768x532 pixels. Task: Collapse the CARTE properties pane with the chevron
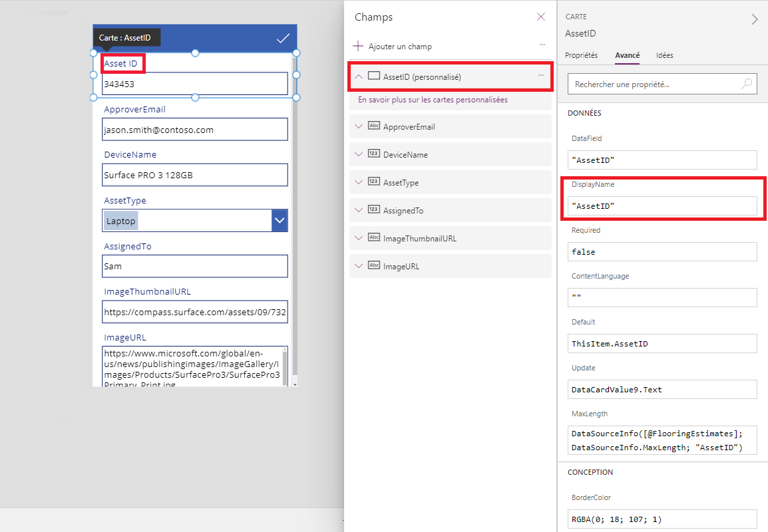point(754,19)
